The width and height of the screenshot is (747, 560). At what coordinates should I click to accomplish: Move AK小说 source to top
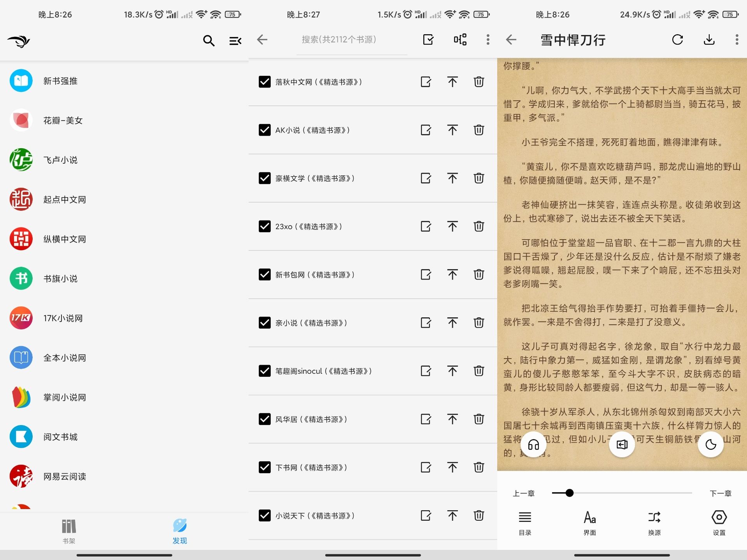(x=452, y=130)
